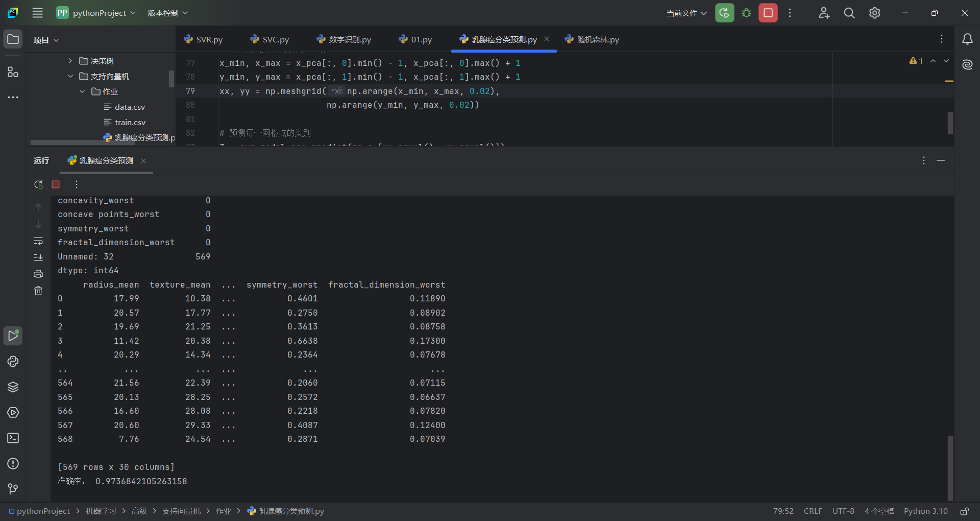Image resolution: width=980 pixels, height=521 pixels.
Task: Open the Terminal tool window
Action: tap(13, 438)
